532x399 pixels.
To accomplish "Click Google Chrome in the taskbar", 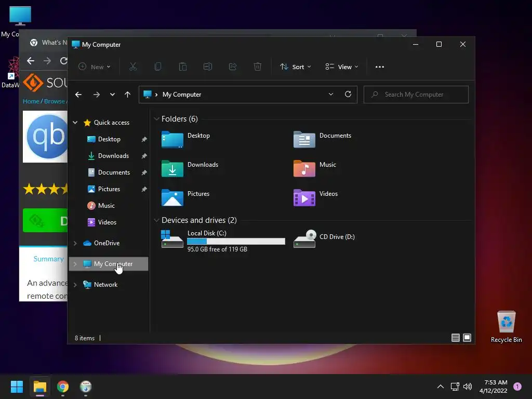I will [63, 387].
